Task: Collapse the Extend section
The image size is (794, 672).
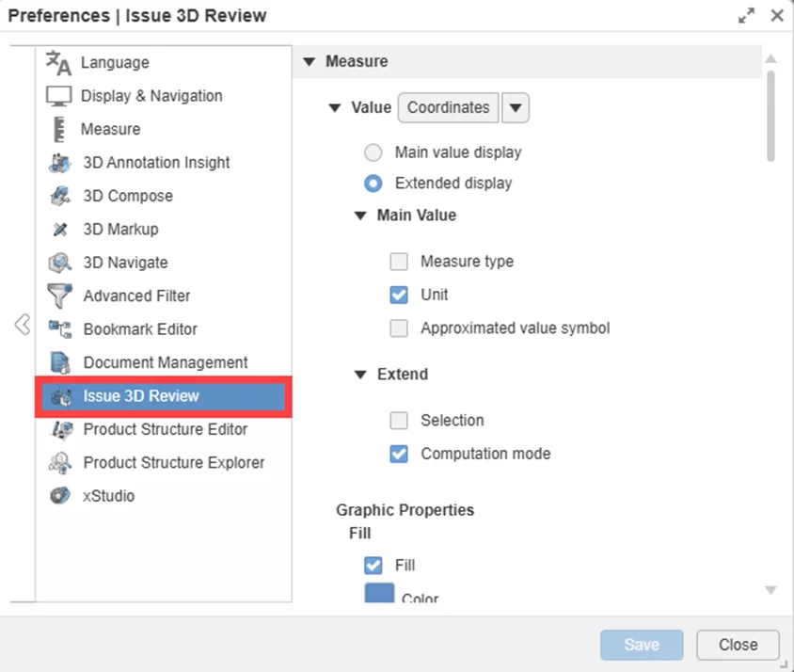Action: coord(359,374)
